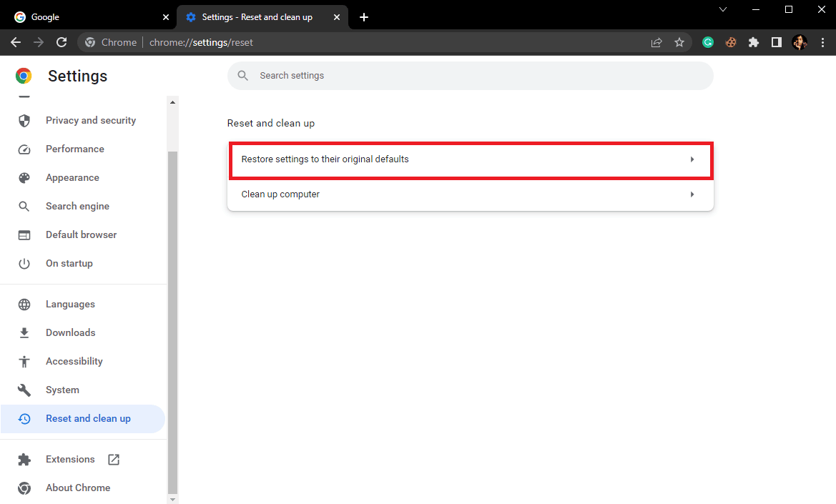Image resolution: width=836 pixels, height=504 pixels.
Task: Click the About Chrome logo icon
Action: (24, 488)
